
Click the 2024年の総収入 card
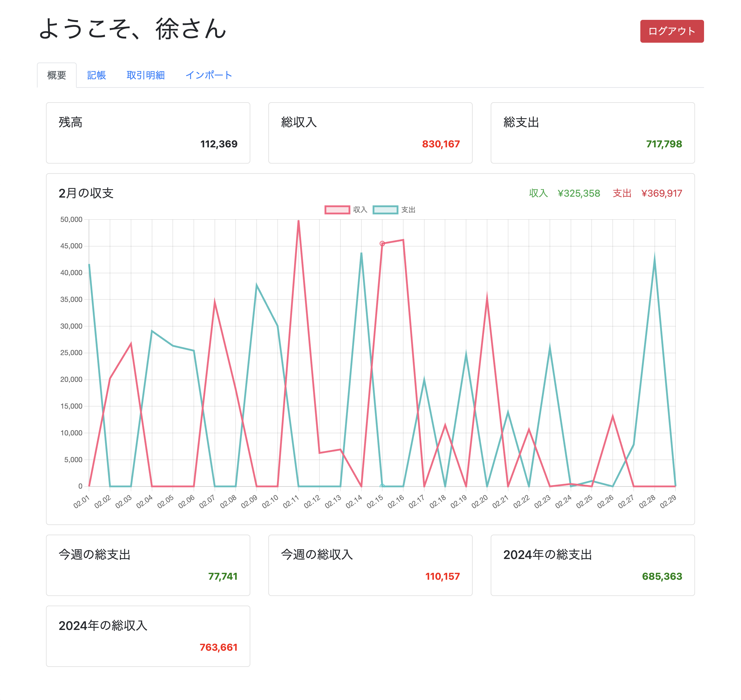(148, 636)
